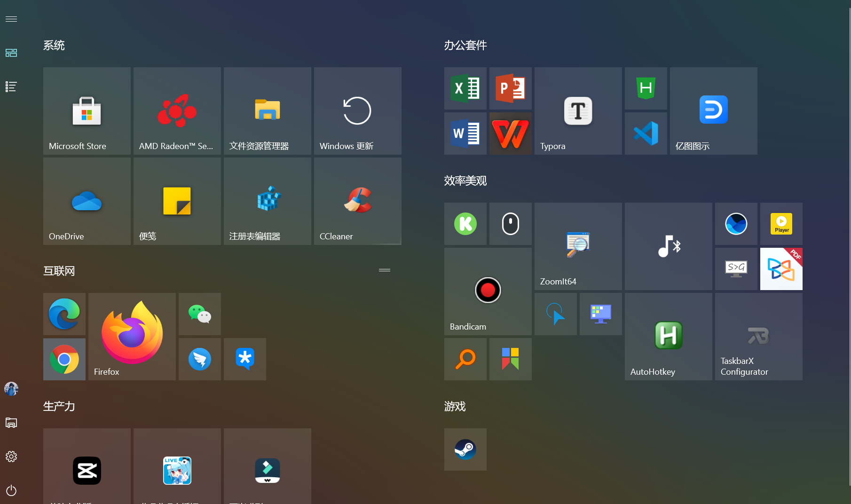The width and height of the screenshot is (851, 504).
Task: Launch the AutoHotkey tile
Action: [669, 337]
